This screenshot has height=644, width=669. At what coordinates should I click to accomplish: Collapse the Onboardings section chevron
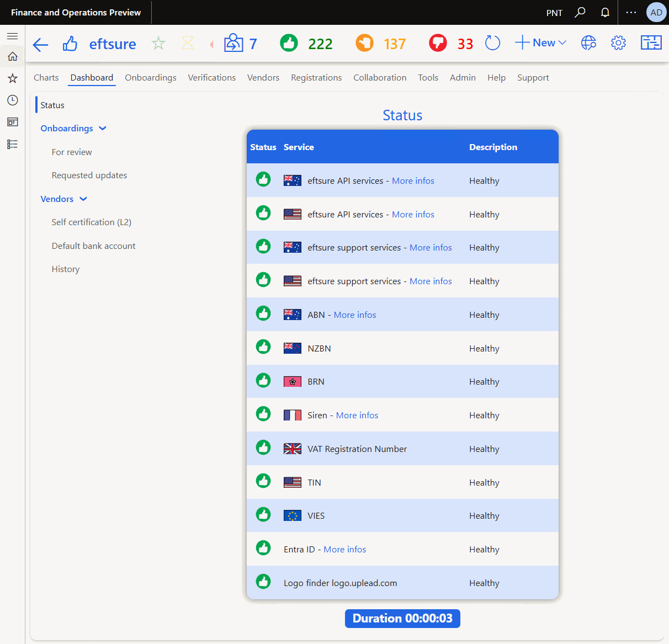[103, 129]
